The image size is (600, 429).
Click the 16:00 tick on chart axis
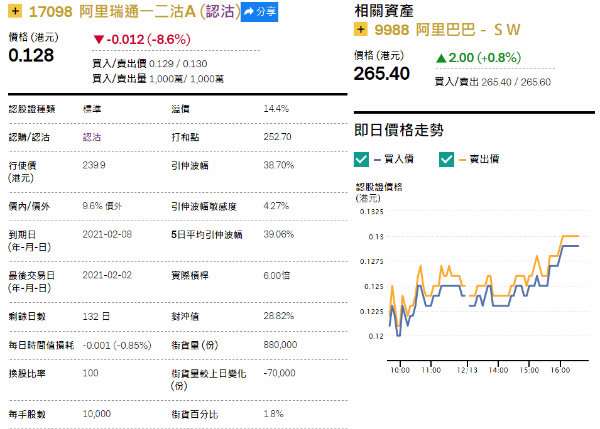[560, 370]
